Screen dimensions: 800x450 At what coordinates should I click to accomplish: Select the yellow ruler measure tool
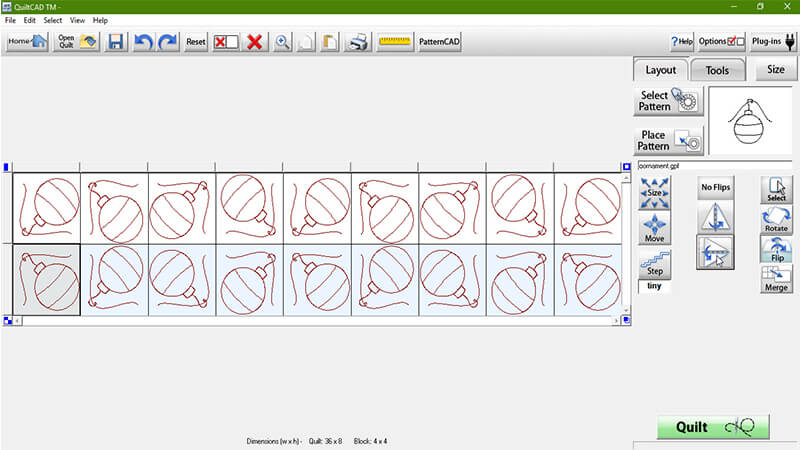[x=395, y=41]
